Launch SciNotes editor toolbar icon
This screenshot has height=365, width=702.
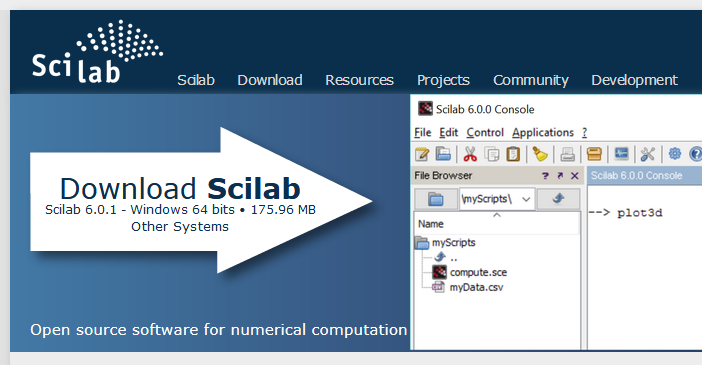pyautogui.click(x=422, y=155)
